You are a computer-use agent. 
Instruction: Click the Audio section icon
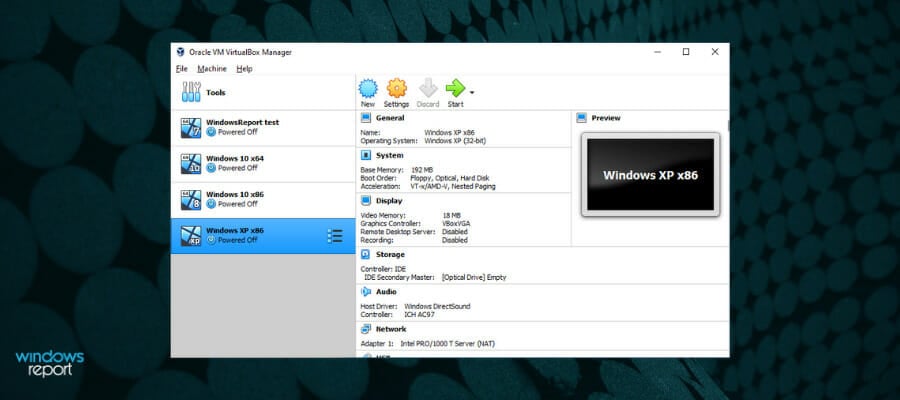(365, 292)
